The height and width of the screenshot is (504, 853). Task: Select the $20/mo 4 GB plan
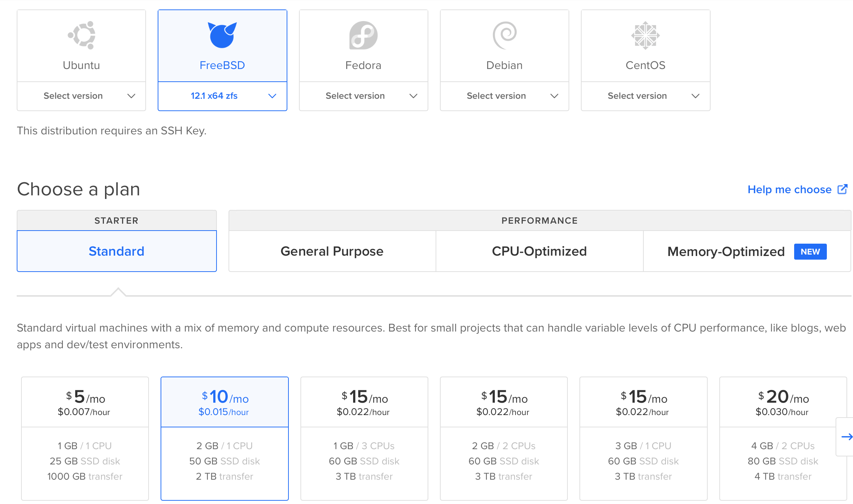click(x=783, y=438)
